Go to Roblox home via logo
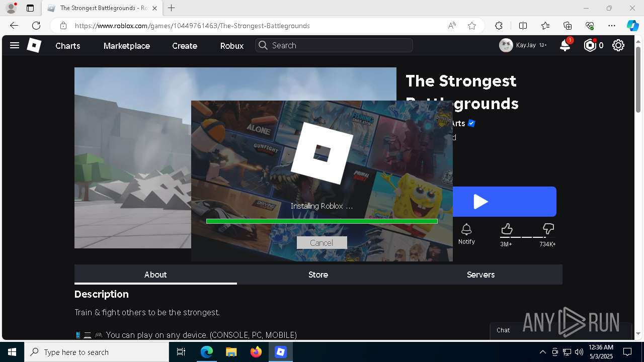This screenshot has width=644, height=362. coord(34,45)
